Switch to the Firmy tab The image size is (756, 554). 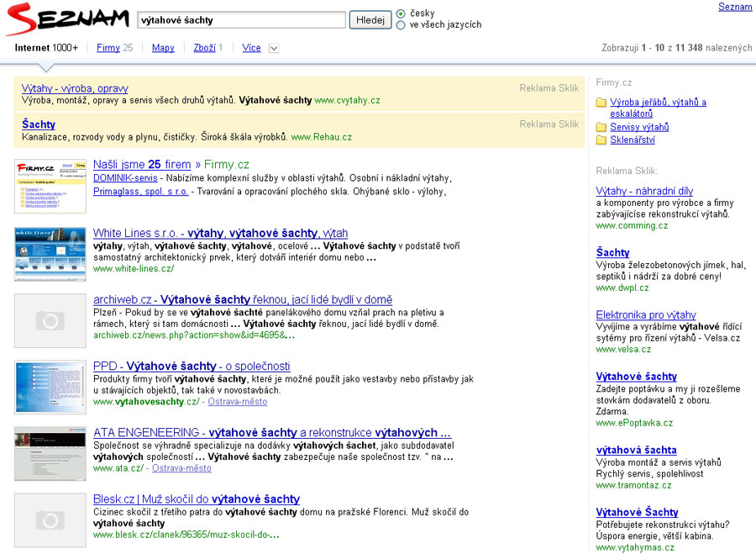click(108, 48)
